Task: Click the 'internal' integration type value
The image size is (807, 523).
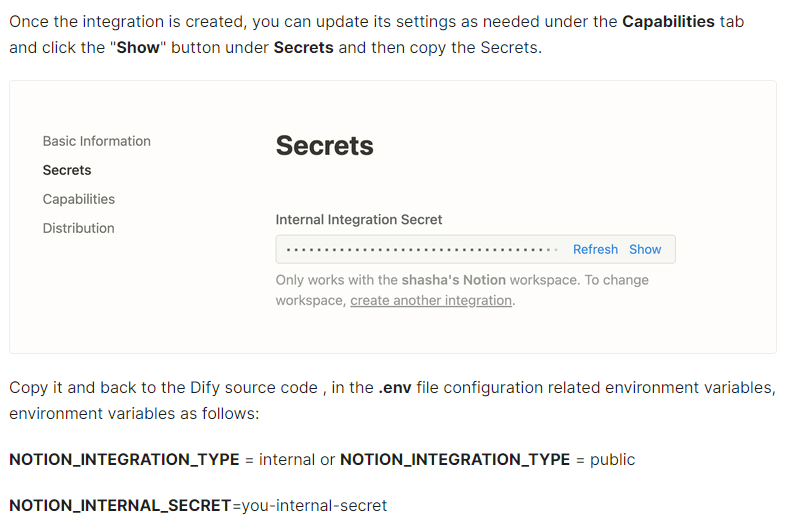Action: coord(287,459)
